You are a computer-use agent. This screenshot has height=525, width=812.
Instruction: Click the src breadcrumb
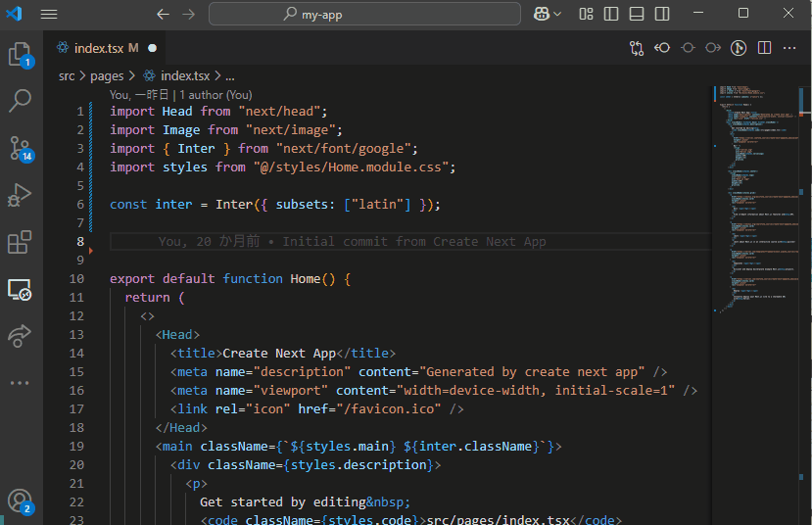(x=67, y=76)
